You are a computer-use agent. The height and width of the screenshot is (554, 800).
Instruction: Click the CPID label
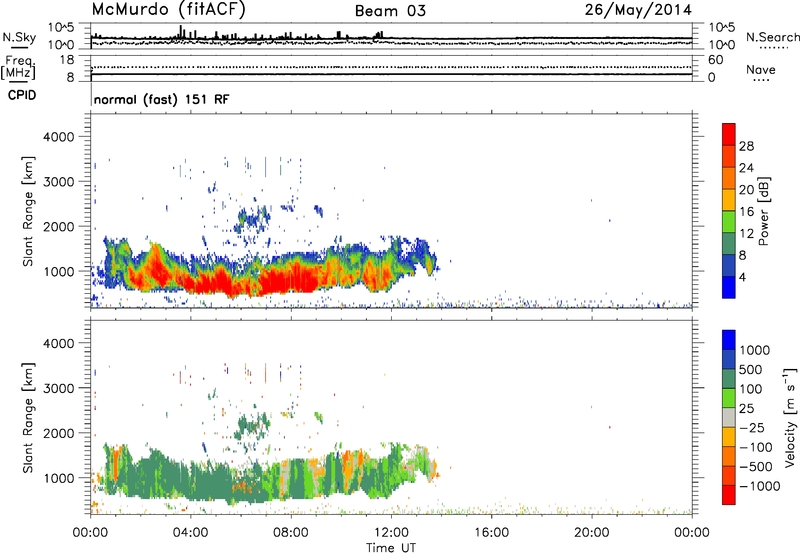coord(22,95)
